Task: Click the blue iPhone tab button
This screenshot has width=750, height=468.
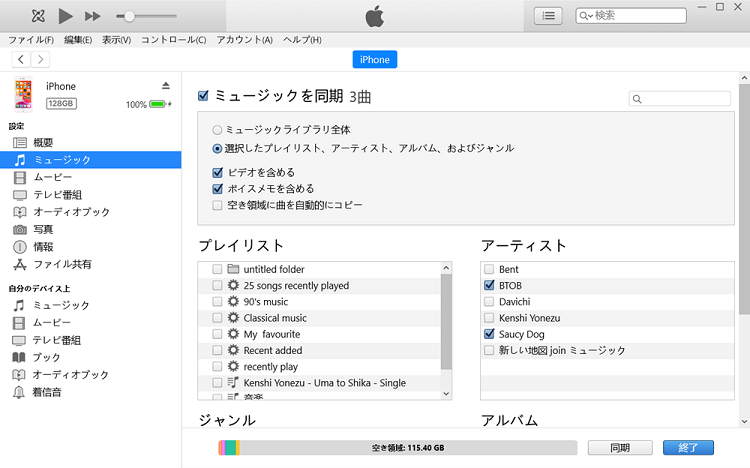Action: click(x=375, y=60)
